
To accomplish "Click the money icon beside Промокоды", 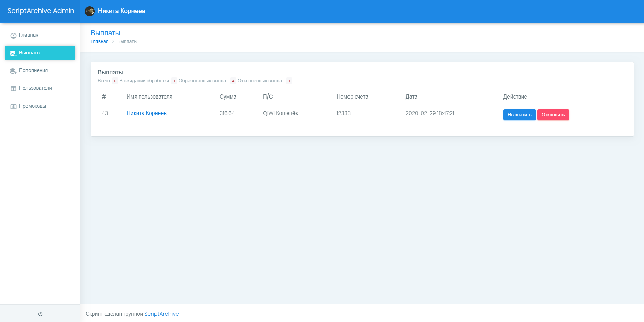I will 13,106.
